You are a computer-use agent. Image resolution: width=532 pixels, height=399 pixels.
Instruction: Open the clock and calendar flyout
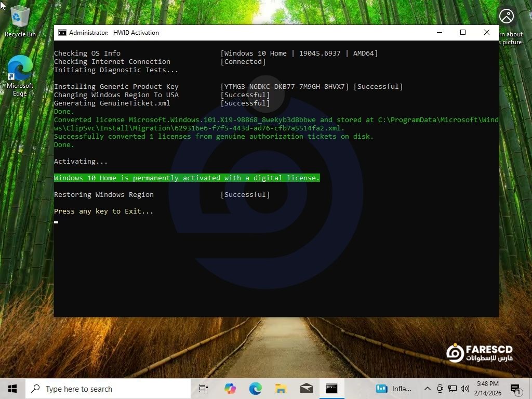(488, 389)
